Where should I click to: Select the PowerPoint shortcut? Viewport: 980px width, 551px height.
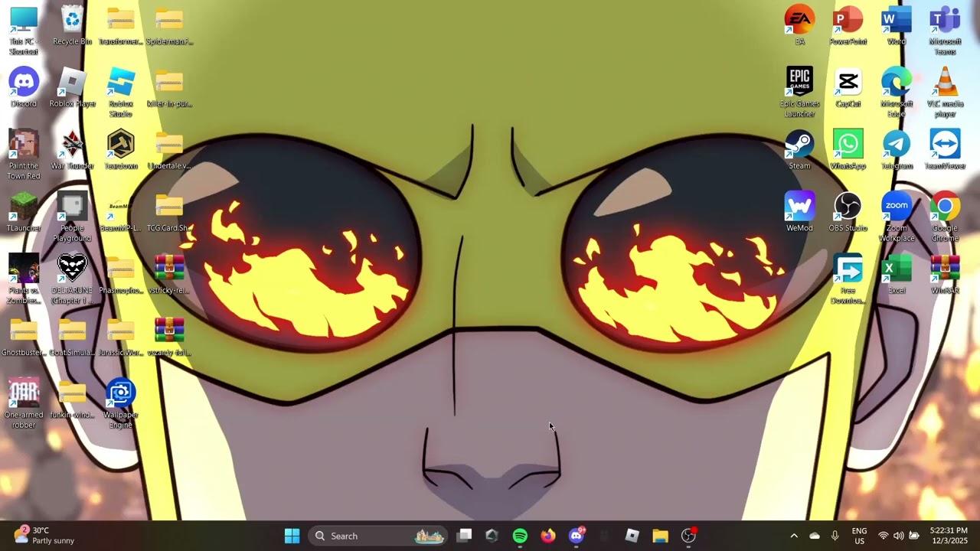click(x=848, y=26)
